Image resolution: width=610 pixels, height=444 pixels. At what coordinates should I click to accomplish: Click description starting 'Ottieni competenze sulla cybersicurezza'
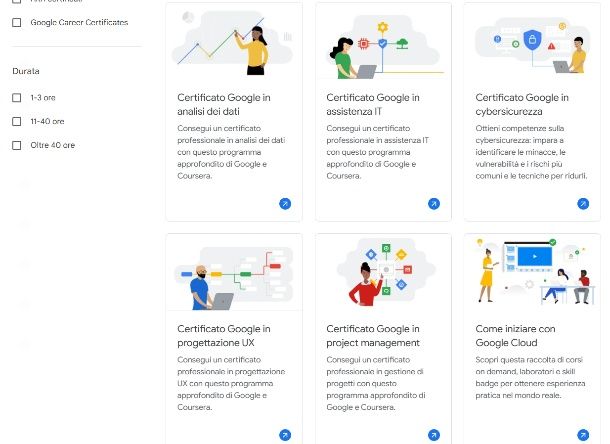point(531,152)
